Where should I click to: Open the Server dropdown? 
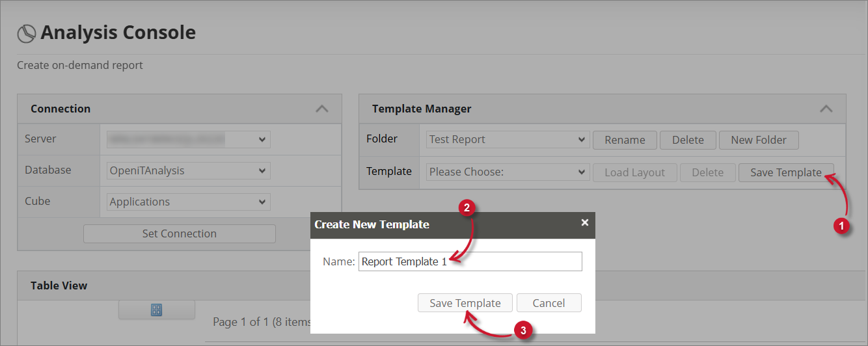pyautogui.click(x=189, y=139)
